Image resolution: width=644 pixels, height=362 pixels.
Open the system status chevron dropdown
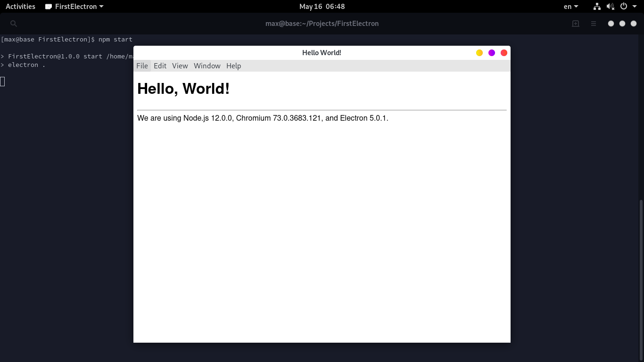click(x=634, y=6)
